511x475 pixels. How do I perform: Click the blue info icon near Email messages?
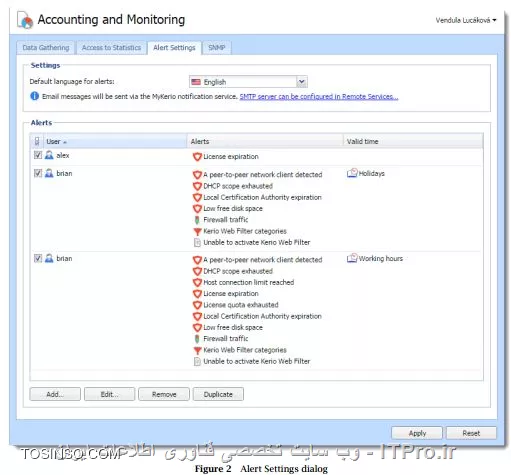(x=35, y=96)
